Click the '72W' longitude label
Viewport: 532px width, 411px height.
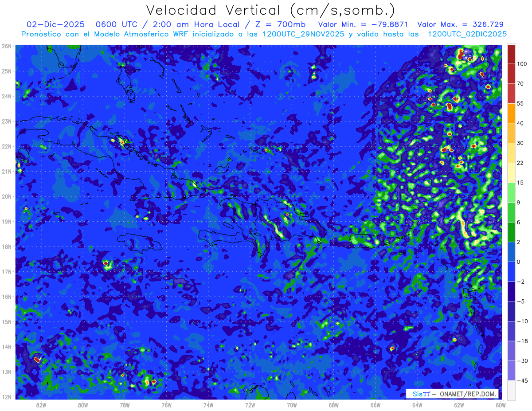[250, 405]
